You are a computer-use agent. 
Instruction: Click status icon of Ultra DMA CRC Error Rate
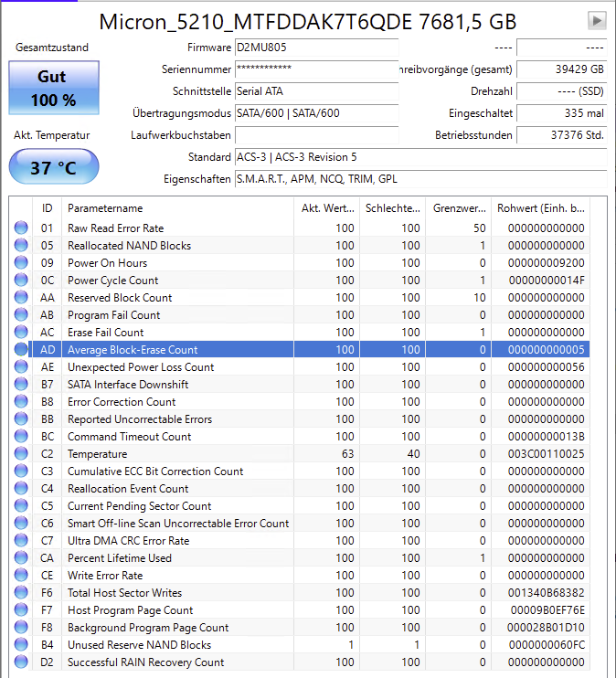click(x=21, y=541)
